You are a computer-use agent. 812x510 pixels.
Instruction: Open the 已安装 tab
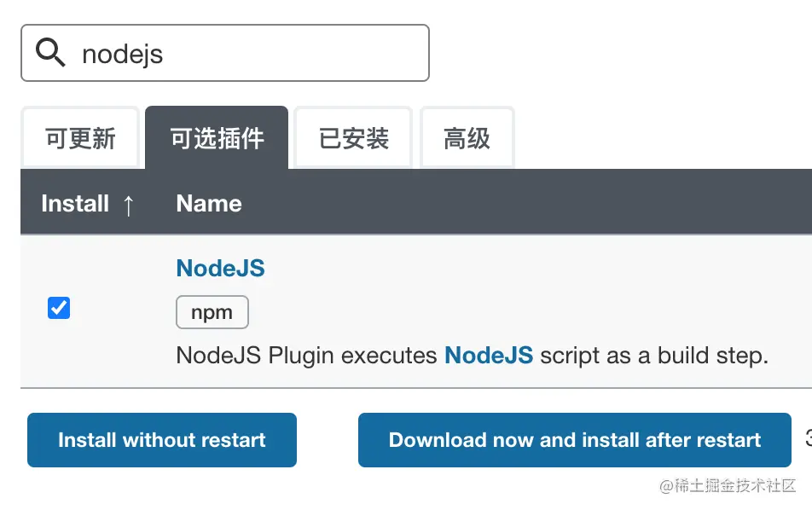[353, 138]
